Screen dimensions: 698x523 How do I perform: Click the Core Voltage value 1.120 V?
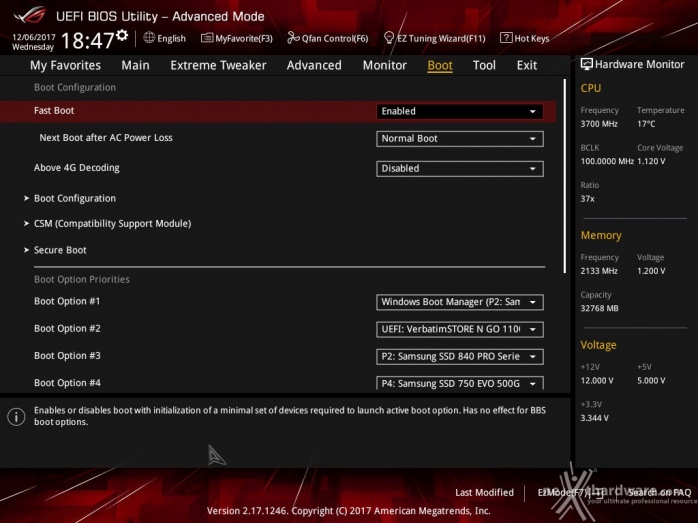(651, 161)
